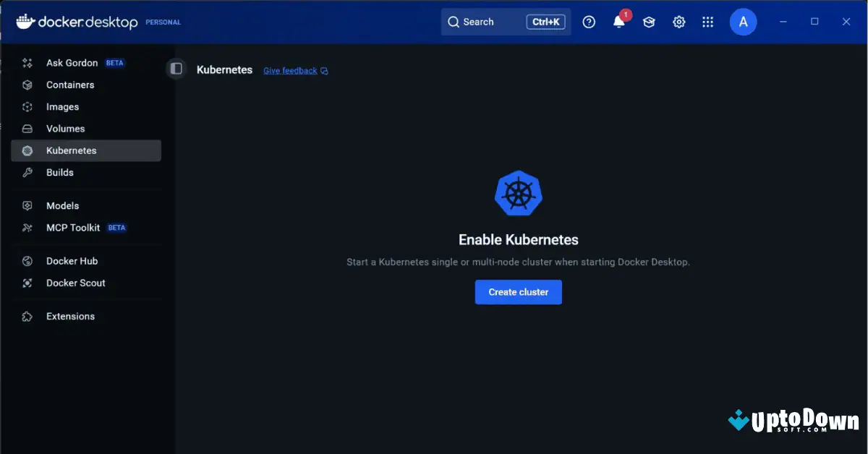Open Docker Hub from the sidebar
This screenshot has width=868, height=454.
pos(72,261)
